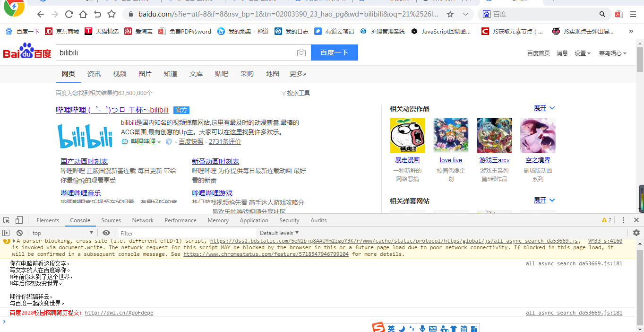Expand the 相关动漫作品 section with 展开
The image size is (644, 332).
(x=544, y=108)
